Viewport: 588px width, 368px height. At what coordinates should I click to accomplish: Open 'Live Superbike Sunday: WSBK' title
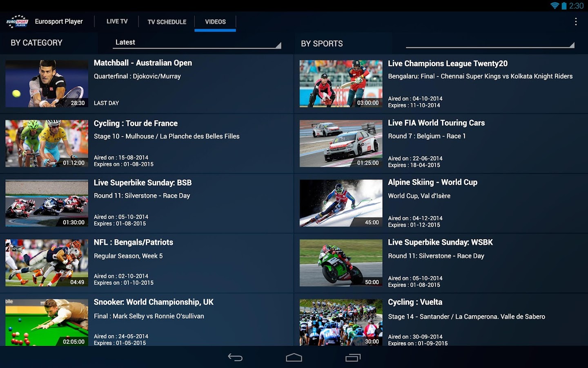point(440,242)
